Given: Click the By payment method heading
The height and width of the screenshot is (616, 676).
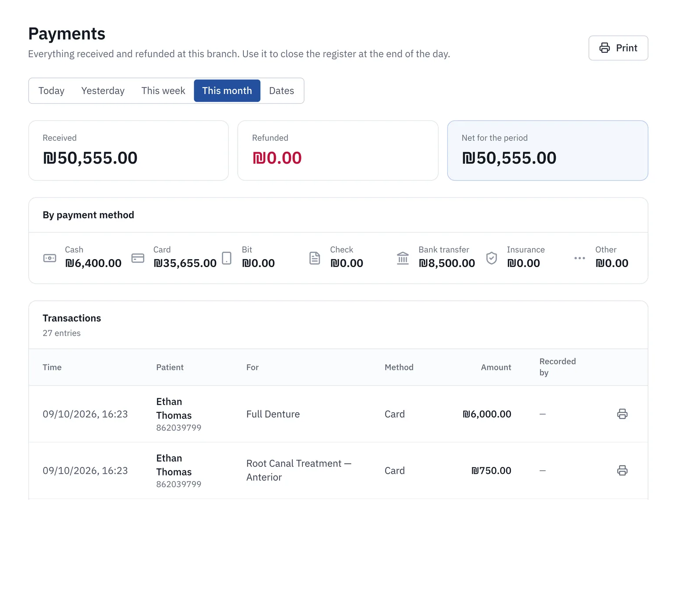Looking at the screenshot, I should pyautogui.click(x=88, y=215).
